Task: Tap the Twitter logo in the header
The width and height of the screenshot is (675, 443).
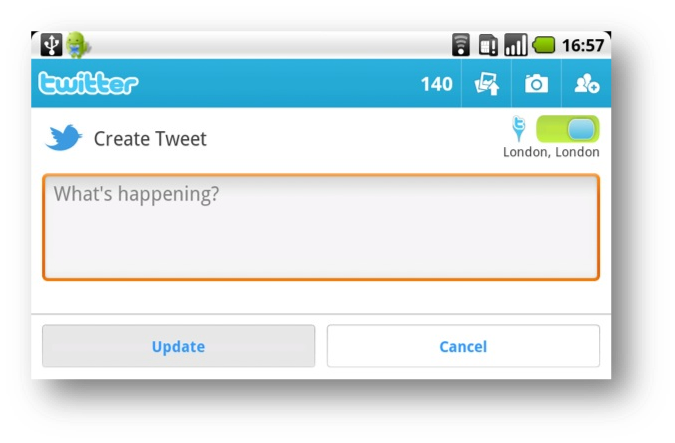Action: (x=88, y=83)
